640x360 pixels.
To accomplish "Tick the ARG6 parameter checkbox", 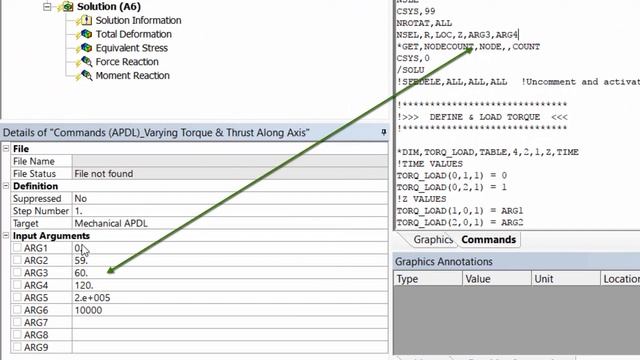I will point(17,310).
